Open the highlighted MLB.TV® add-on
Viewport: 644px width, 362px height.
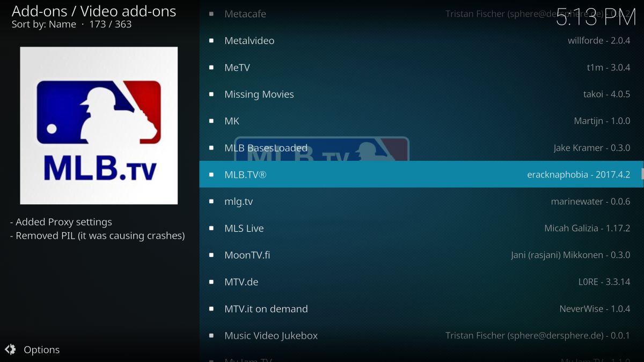click(x=421, y=174)
